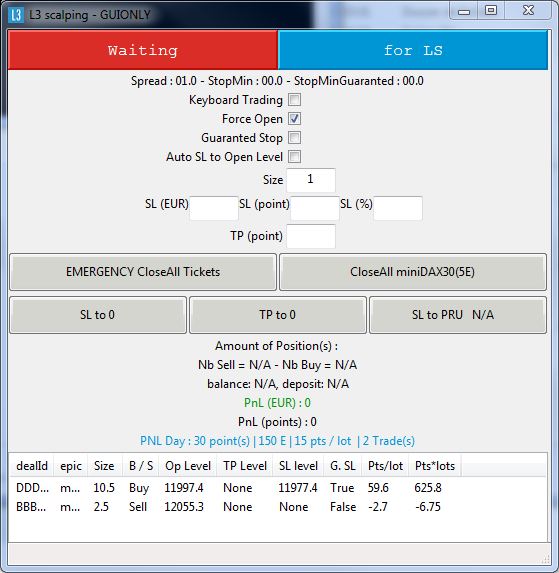The width and height of the screenshot is (559, 573).
Task: Click EMERGENCY CloseAll Tickets button
Action: (x=143, y=272)
